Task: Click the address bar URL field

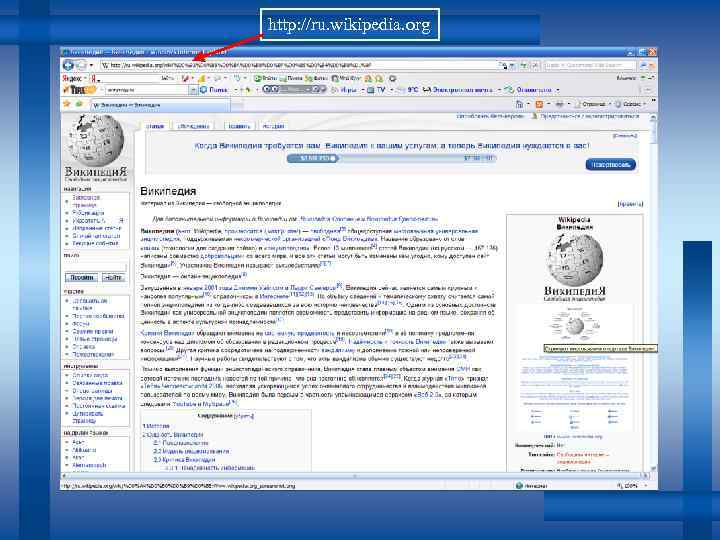Action: (299, 65)
